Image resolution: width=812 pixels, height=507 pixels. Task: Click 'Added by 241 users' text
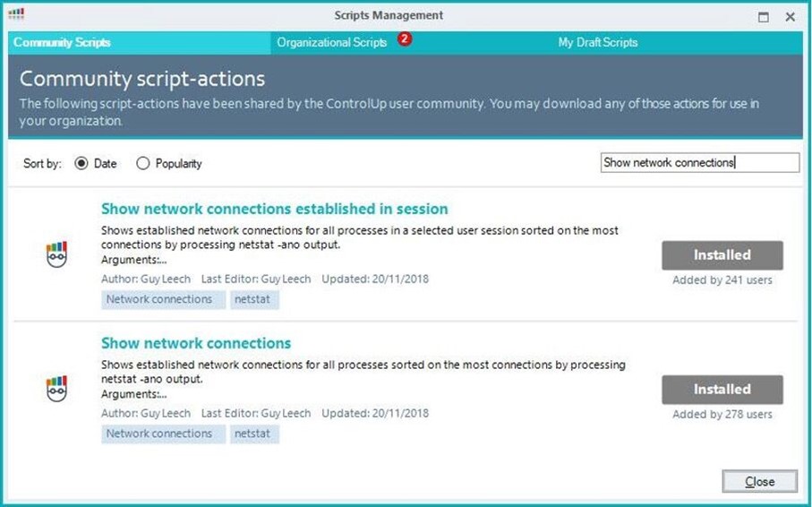(722, 280)
